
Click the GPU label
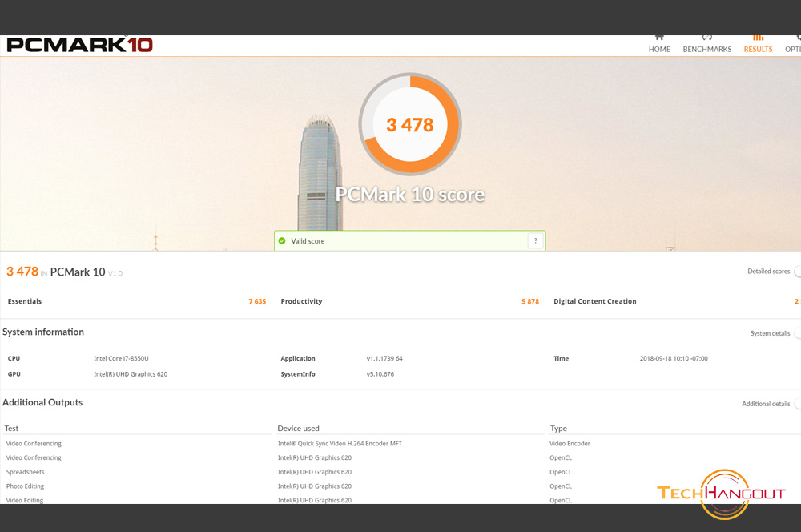[x=14, y=374]
